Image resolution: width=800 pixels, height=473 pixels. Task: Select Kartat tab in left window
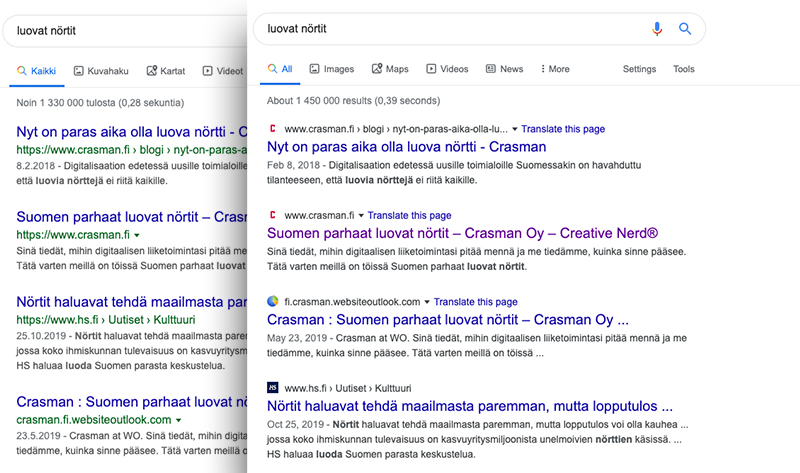[x=166, y=71]
